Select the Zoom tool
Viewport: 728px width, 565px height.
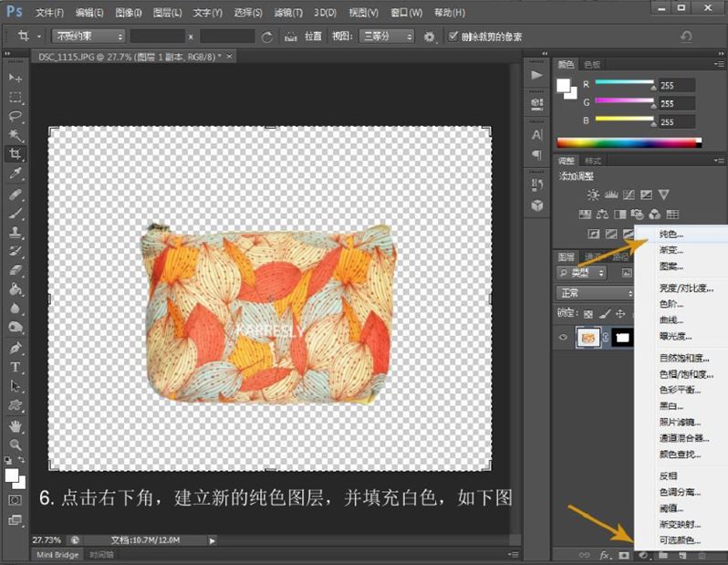coord(16,445)
